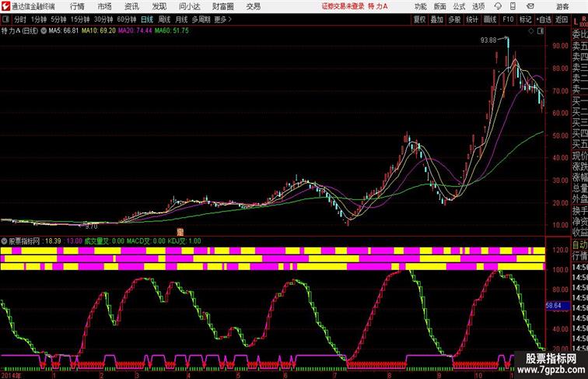Click the 通达信 red logo icon
Screen dimensions: 588x379
tap(5, 6)
